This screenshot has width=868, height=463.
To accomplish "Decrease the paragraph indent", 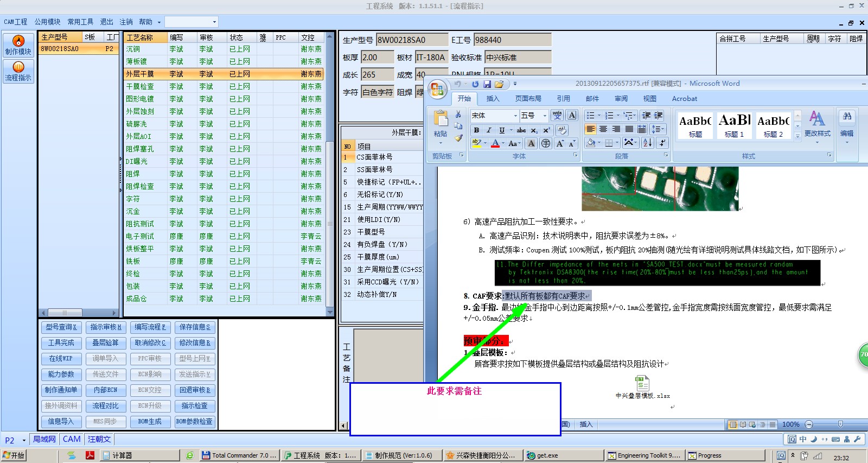I will click(x=646, y=115).
